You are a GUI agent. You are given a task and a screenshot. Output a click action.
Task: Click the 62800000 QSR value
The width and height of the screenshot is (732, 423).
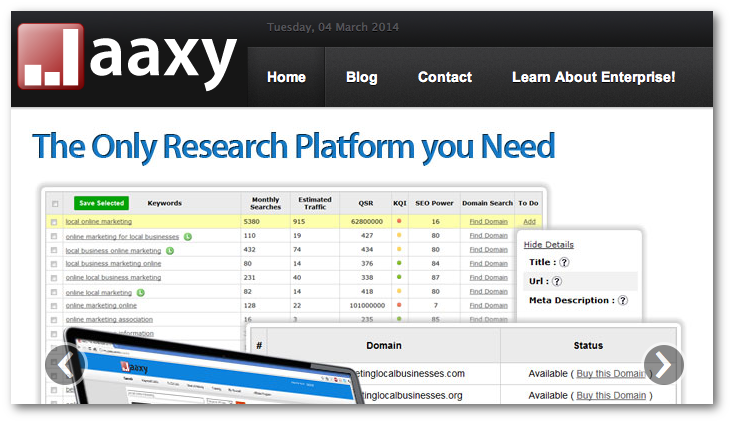pos(367,222)
